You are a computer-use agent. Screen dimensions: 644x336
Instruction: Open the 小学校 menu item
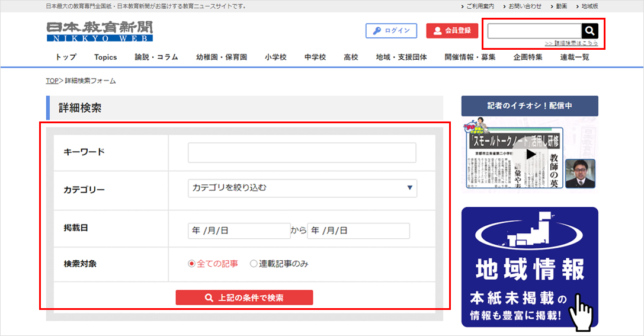(275, 57)
